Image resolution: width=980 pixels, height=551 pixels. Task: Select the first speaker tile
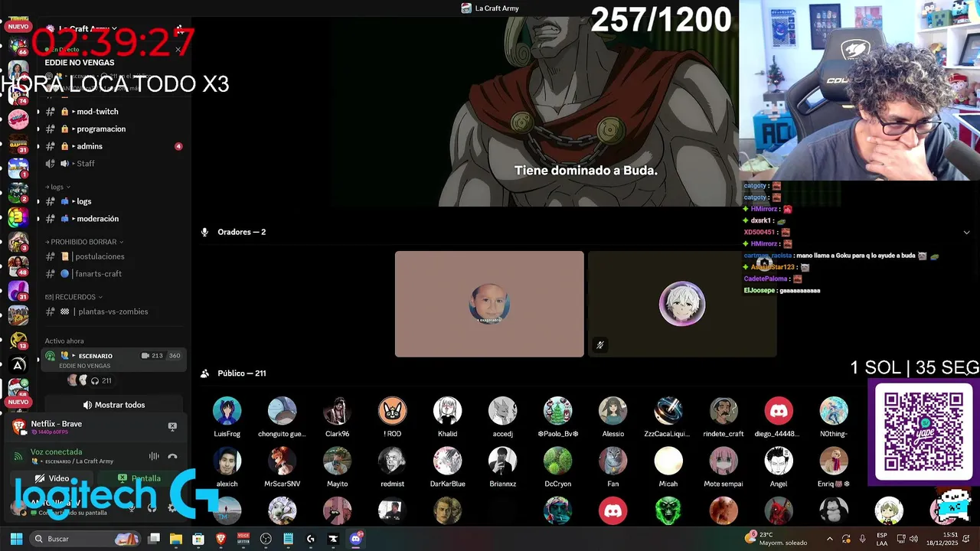(489, 304)
